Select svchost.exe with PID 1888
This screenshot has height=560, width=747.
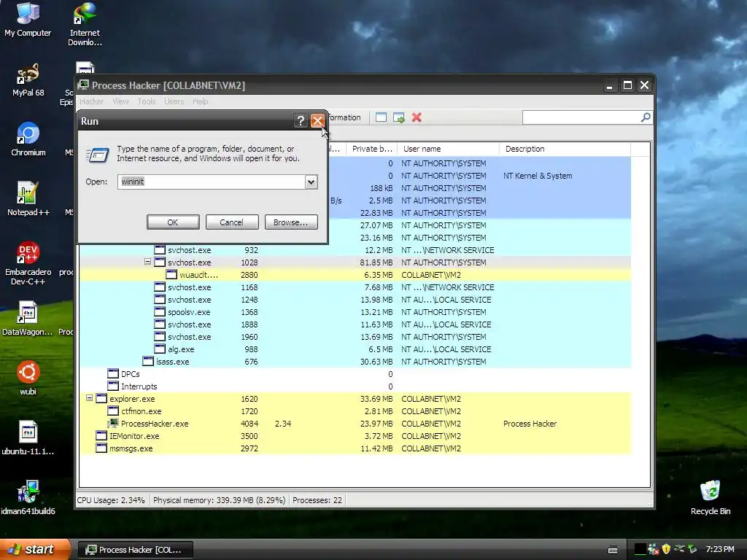355,324
